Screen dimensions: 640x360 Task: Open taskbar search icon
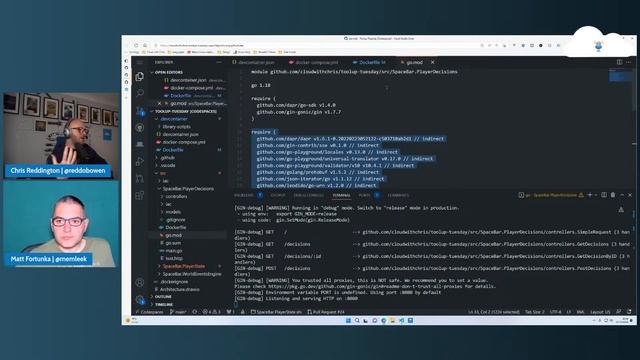pyautogui.click(x=357, y=320)
